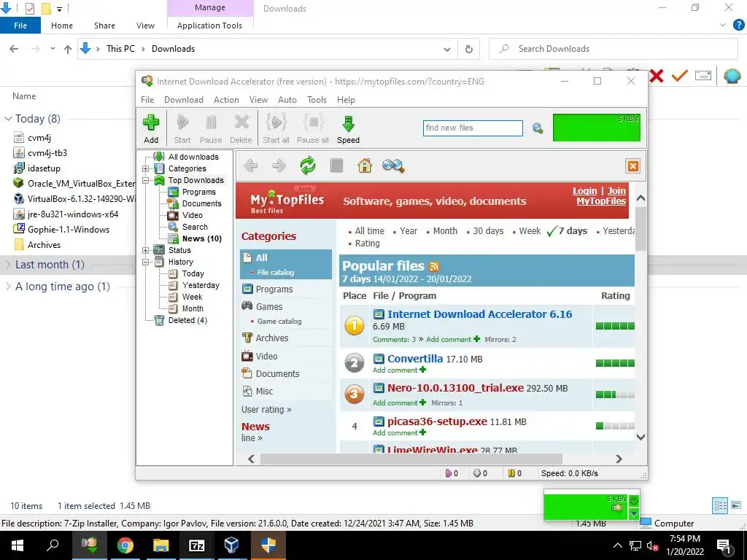Click the Explorer Refresh button

pos(469,49)
